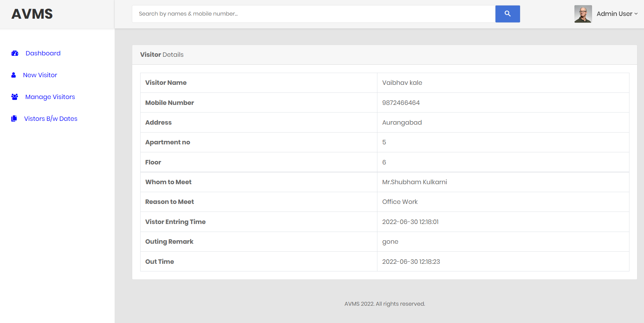644x323 pixels.
Task: Click the mobile number 9872466464 value
Action: [401, 102]
